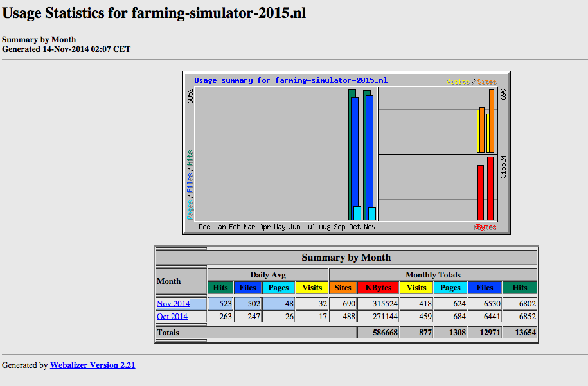This screenshot has width=588, height=386.
Task: Click the orange Sites column header
Action: pos(343,288)
